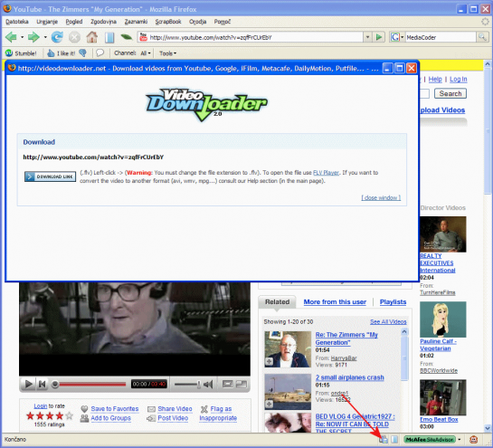The image size is (493, 448).
Task: Open the YouTube Log In link
Action: click(459, 80)
